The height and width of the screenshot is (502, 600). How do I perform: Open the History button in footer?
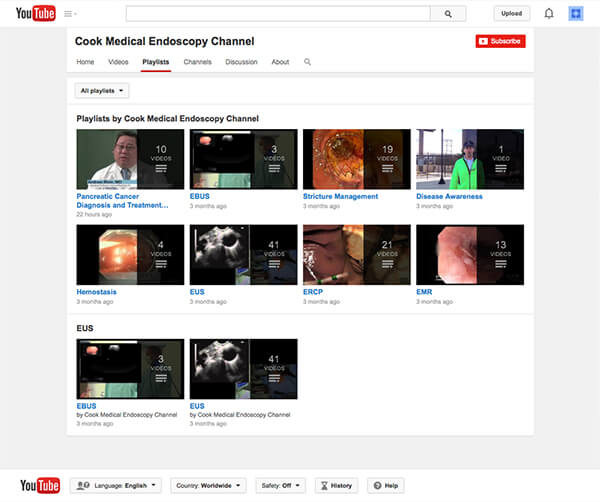(336, 486)
